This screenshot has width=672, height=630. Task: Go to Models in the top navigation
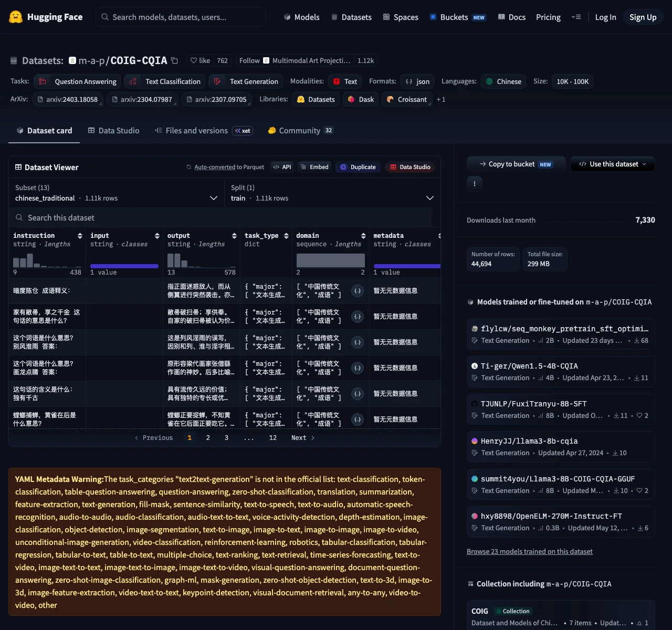point(301,17)
